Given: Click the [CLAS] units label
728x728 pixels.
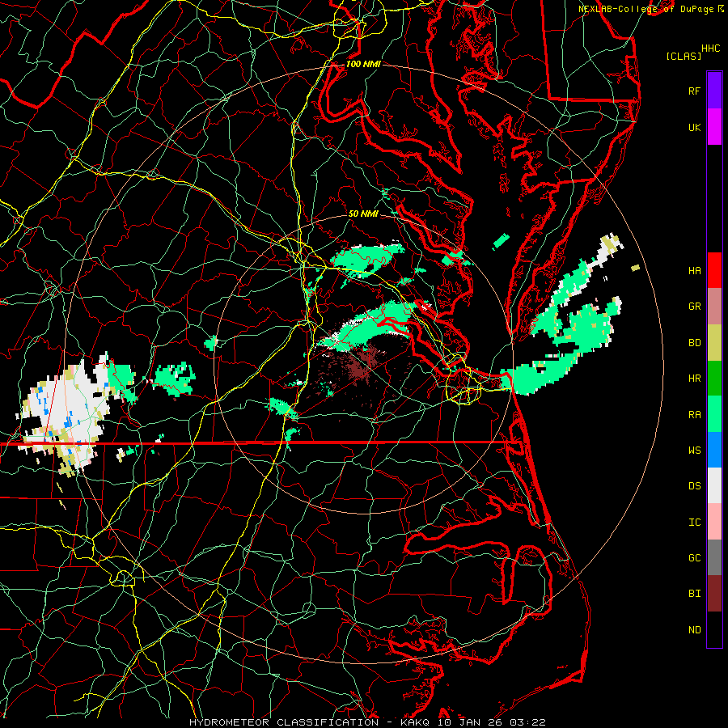Looking at the screenshot, I should click(x=684, y=56).
